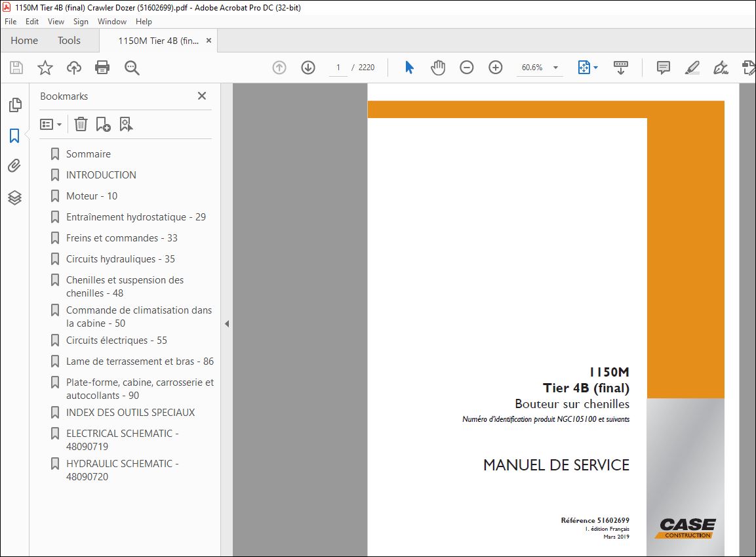The image size is (756, 557).
Task: Go to next page arrow
Action: tap(308, 68)
